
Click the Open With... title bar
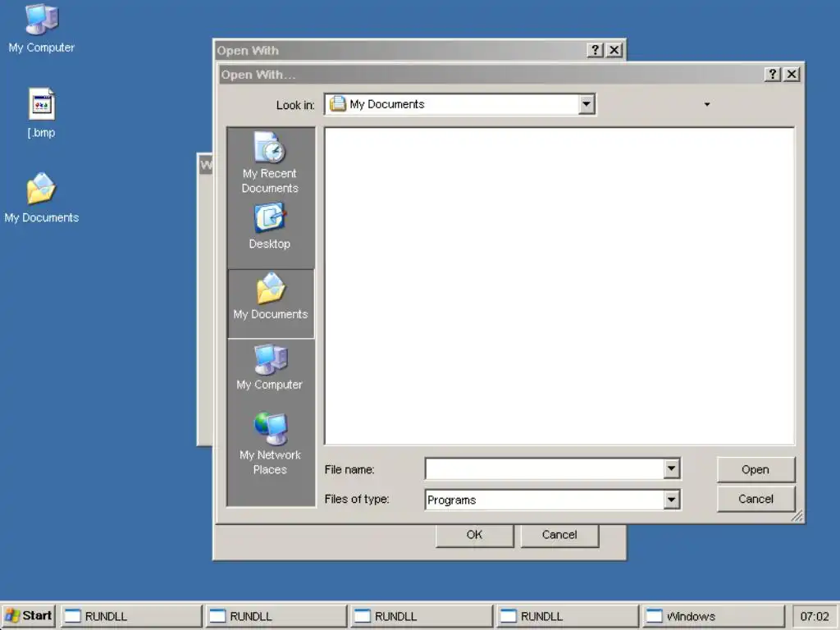click(x=491, y=75)
